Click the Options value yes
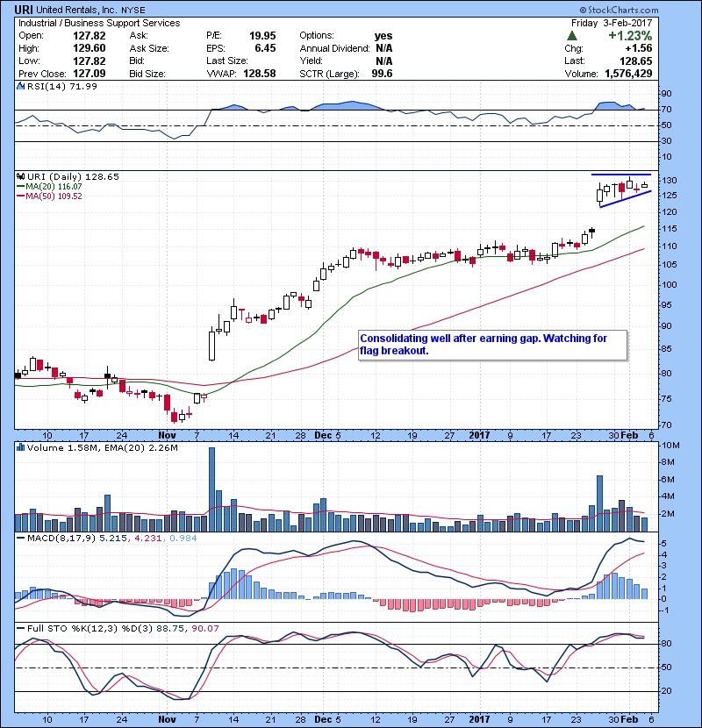This screenshot has height=728, width=702. click(383, 36)
